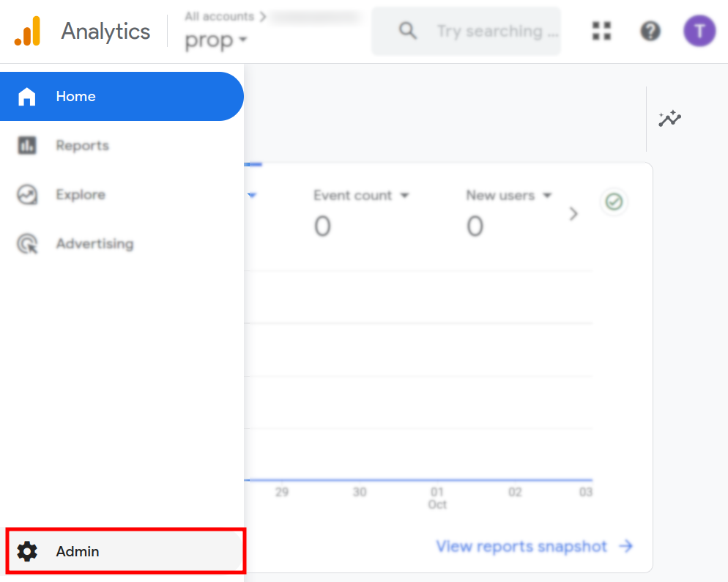
Task: Click the Try searching input field
Action: click(498, 31)
